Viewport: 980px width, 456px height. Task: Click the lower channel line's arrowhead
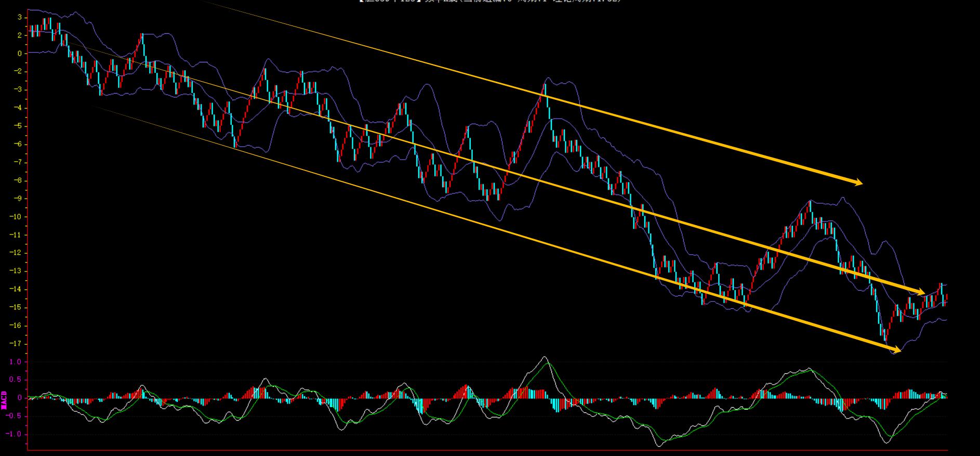(896, 350)
